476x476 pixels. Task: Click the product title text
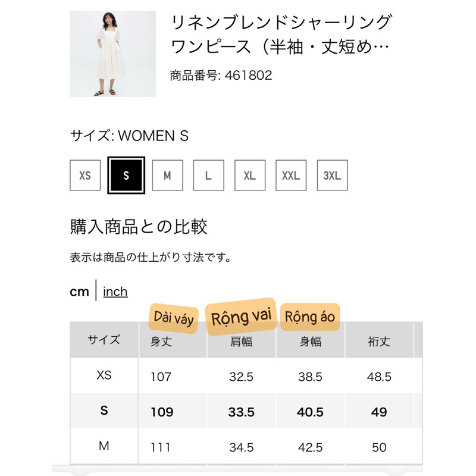pos(281,34)
